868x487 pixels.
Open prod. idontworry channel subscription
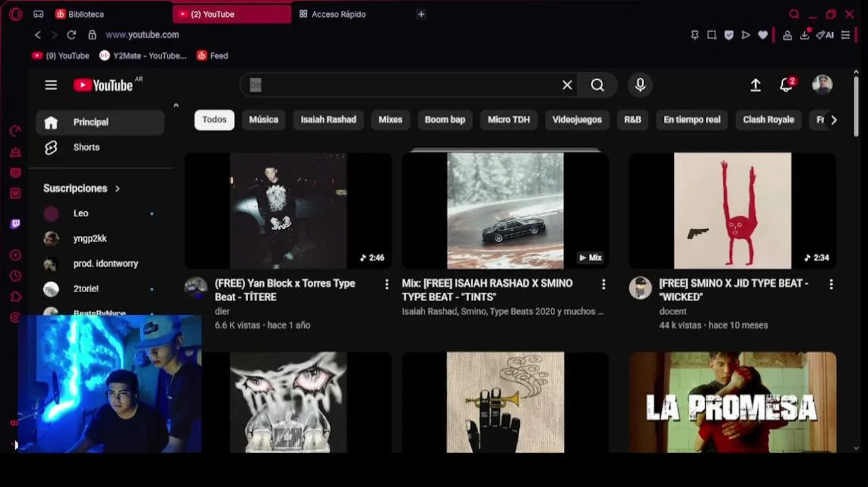tap(100, 263)
